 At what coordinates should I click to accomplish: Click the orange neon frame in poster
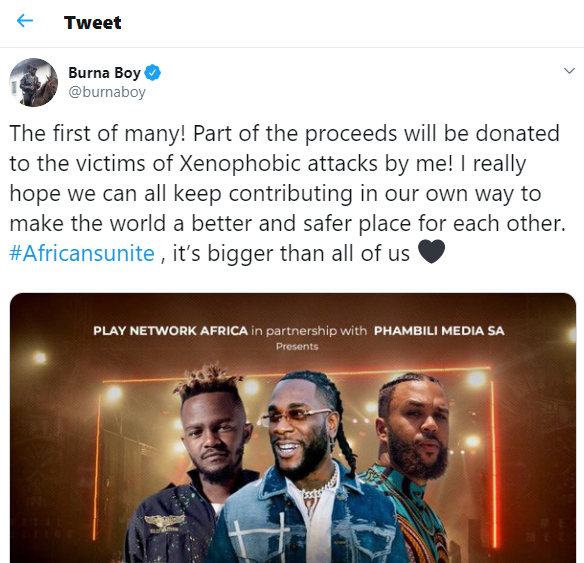pyautogui.click(x=296, y=373)
